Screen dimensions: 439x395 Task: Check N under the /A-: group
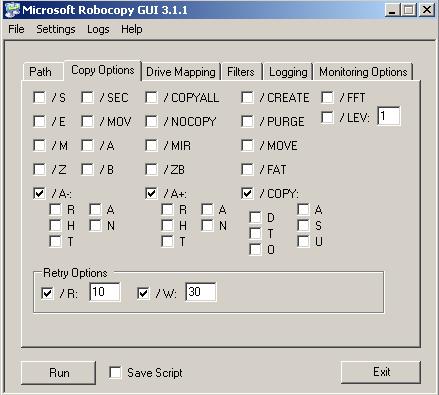tap(96, 226)
